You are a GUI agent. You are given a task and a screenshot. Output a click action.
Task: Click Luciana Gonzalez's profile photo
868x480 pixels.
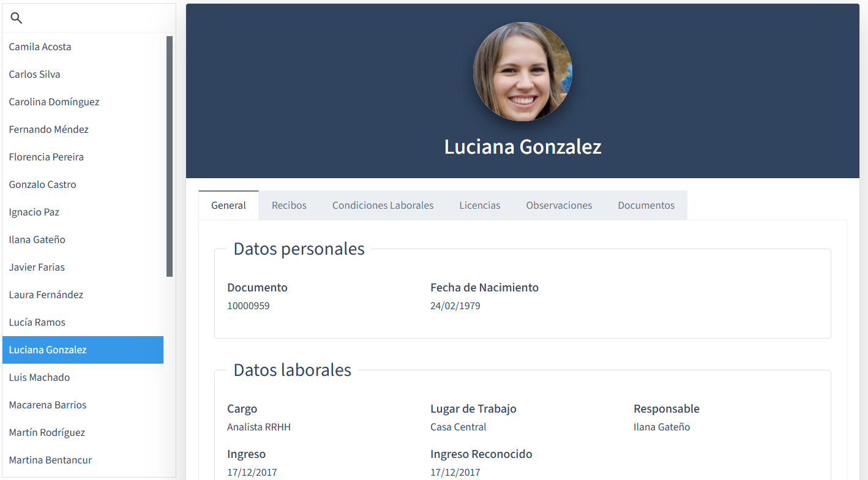point(522,72)
